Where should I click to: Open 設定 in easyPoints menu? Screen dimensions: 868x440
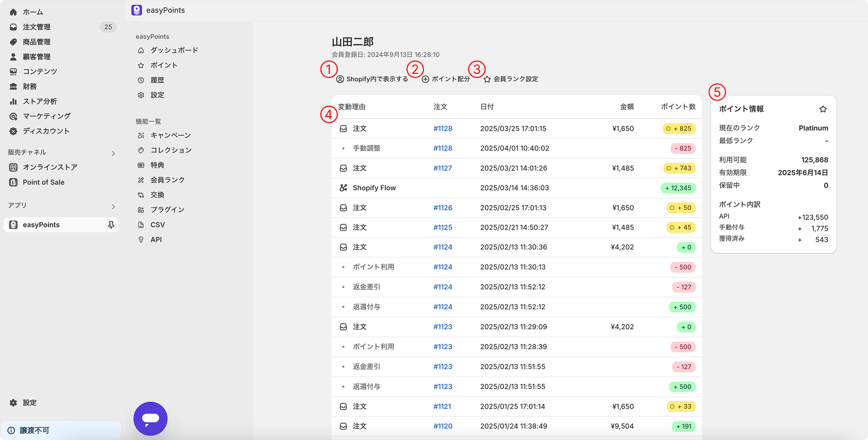[157, 95]
